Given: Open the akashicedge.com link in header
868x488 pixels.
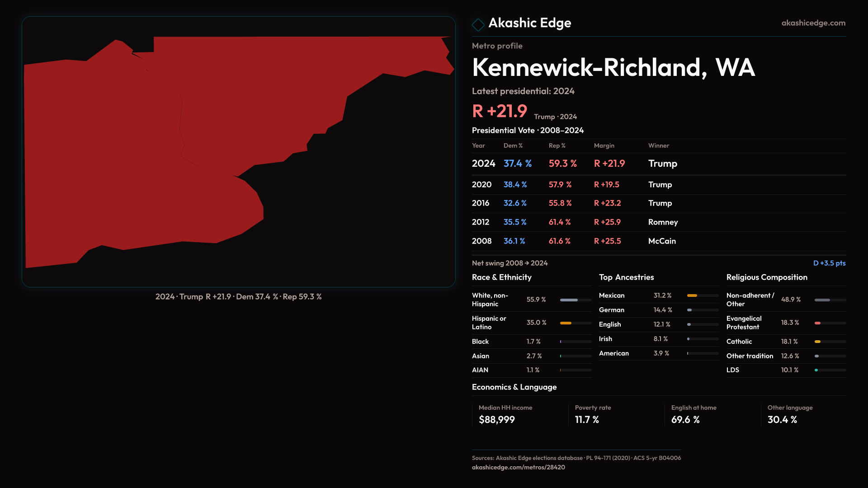Looking at the screenshot, I should point(813,23).
